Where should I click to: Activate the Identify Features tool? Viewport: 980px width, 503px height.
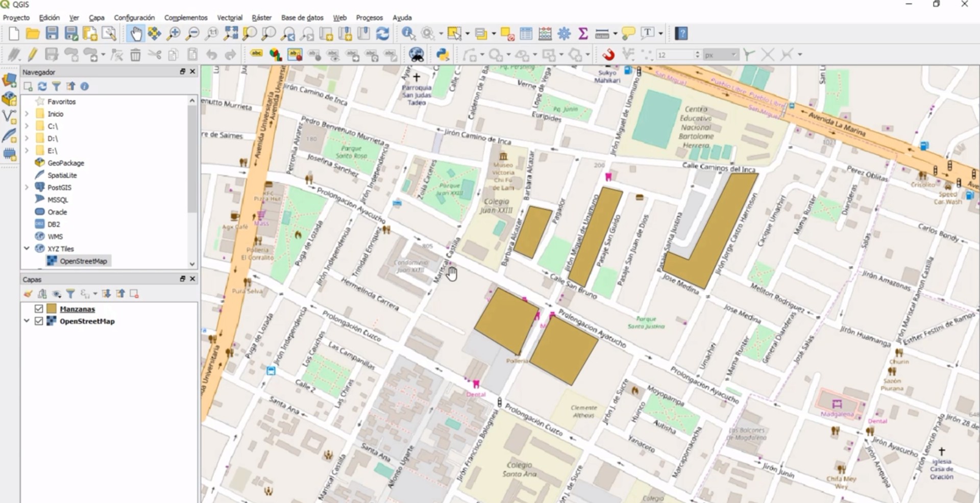point(408,34)
